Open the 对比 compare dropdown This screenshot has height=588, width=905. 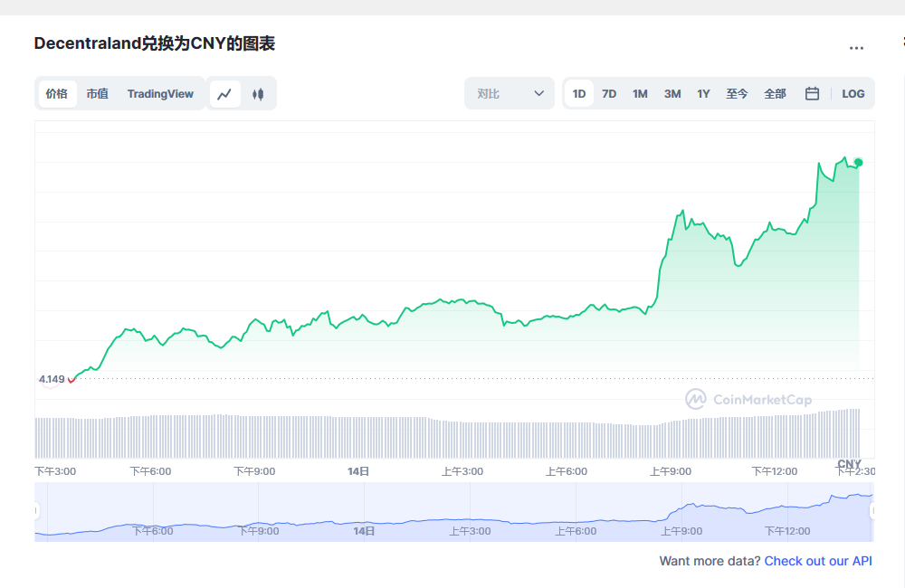click(510, 93)
